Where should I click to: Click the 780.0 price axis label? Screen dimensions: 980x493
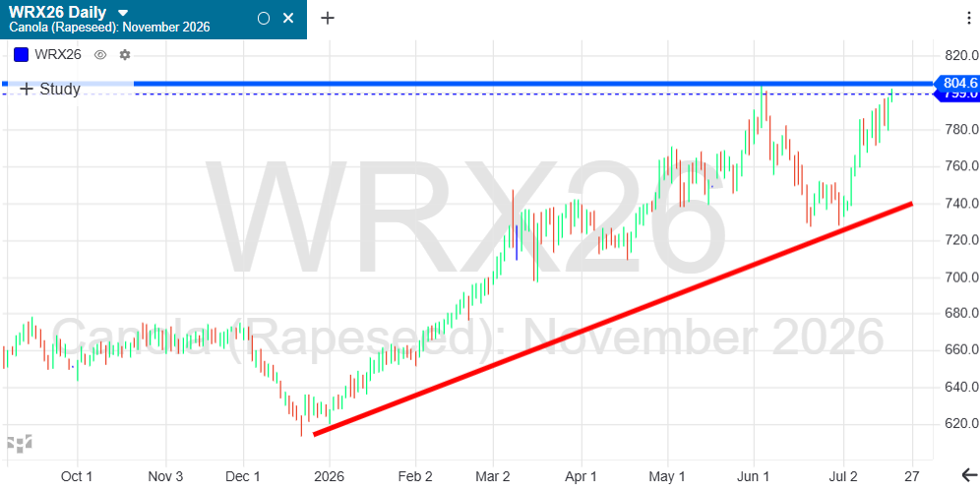[961, 130]
